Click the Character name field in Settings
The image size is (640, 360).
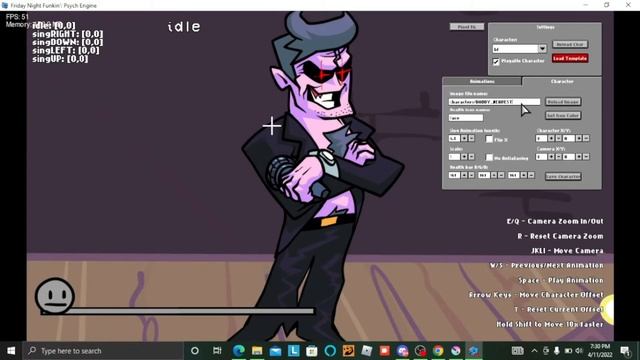tap(515, 49)
